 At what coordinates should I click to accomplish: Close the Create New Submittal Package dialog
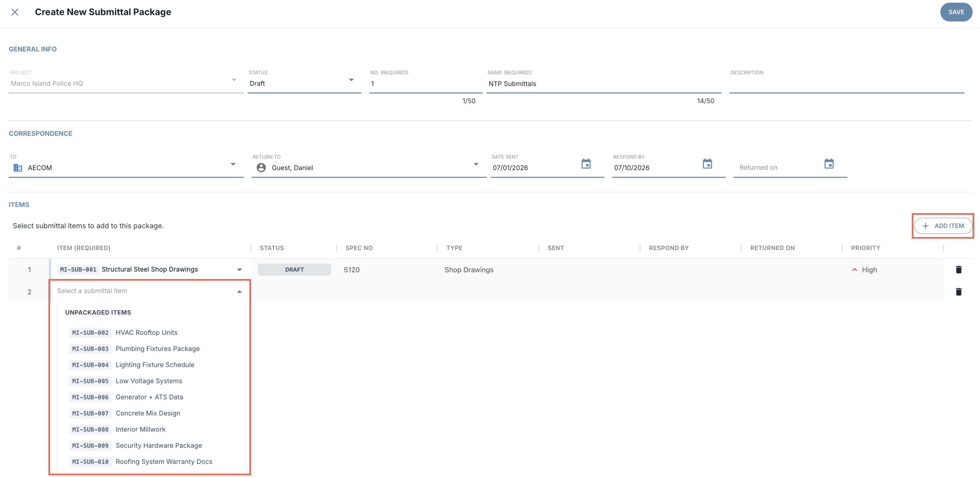[15, 12]
